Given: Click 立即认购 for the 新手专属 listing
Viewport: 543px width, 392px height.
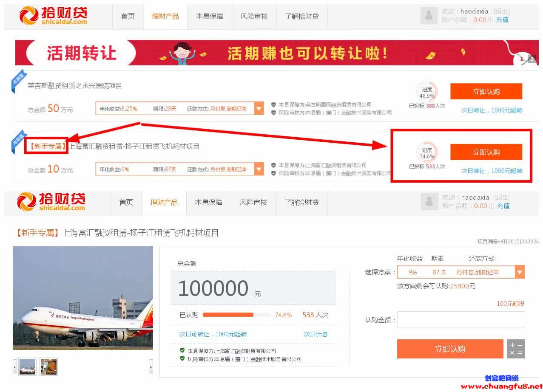Looking at the screenshot, I should coord(486,152).
